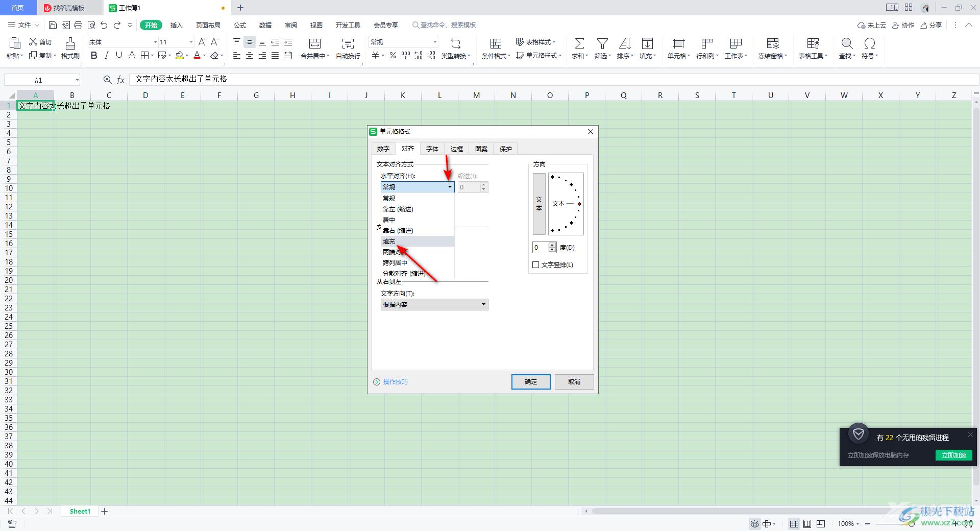Screen dimensions: 980x531
Task: Click the 取消 button in dialog
Action: pyautogui.click(x=574, y=382)
